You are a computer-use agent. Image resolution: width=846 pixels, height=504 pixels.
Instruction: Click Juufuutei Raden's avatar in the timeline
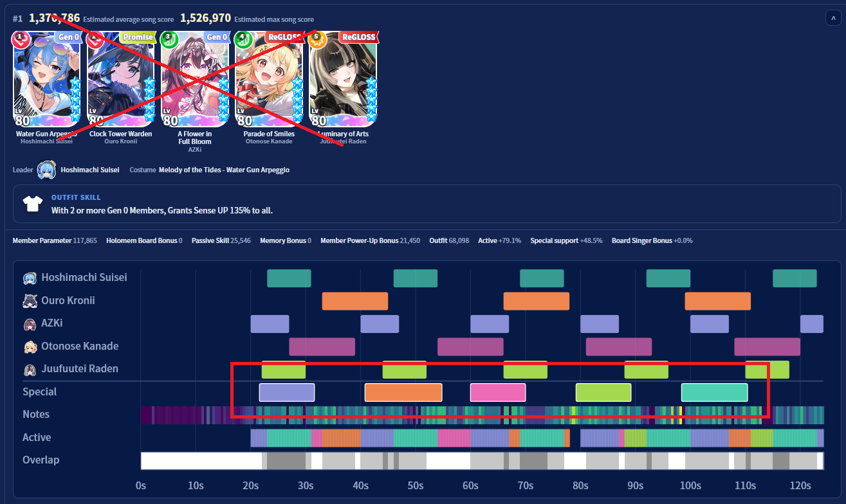coord(30,370)
